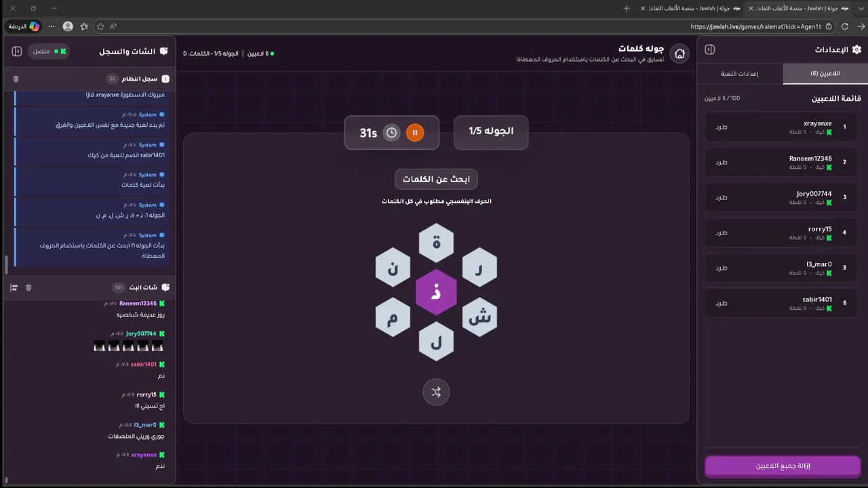The image size is (868, 488).
Task: Click Jory007744 name in the players list
Action: [x=814, y=194]
